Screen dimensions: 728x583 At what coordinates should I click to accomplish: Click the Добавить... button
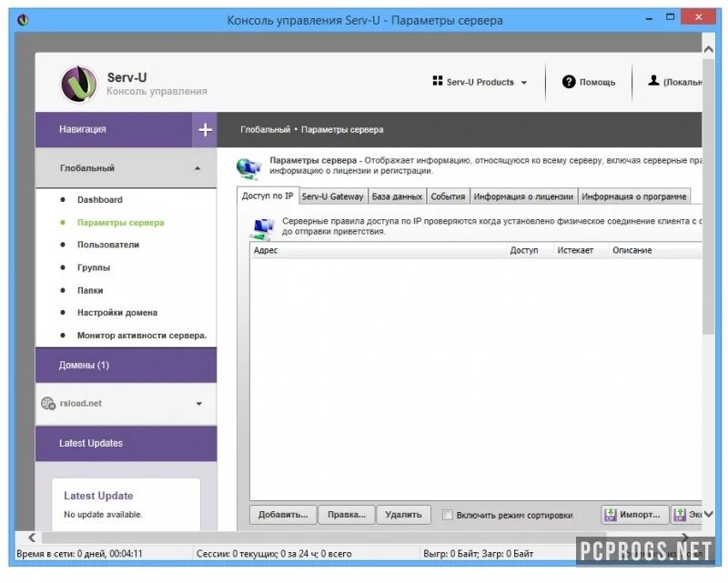(283, 515)
